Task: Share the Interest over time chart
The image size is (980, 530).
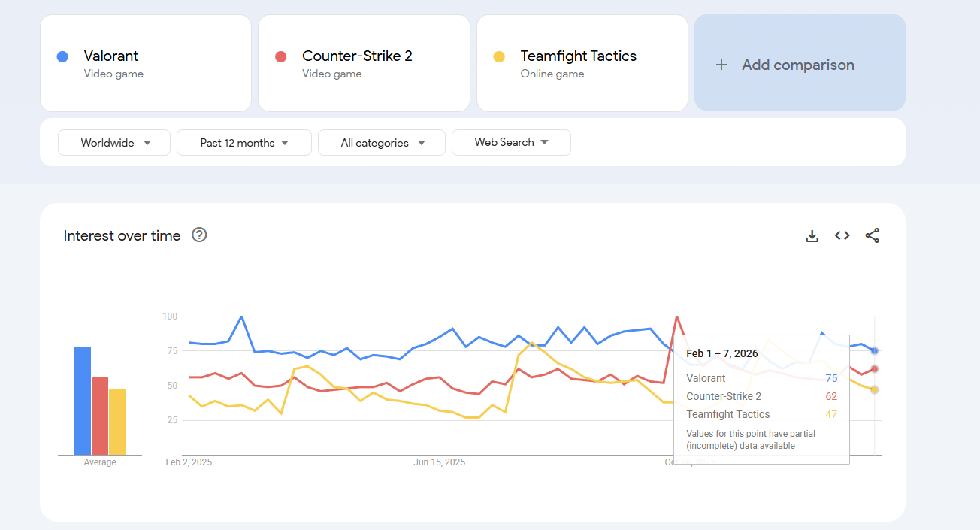Action: (872, 235)
